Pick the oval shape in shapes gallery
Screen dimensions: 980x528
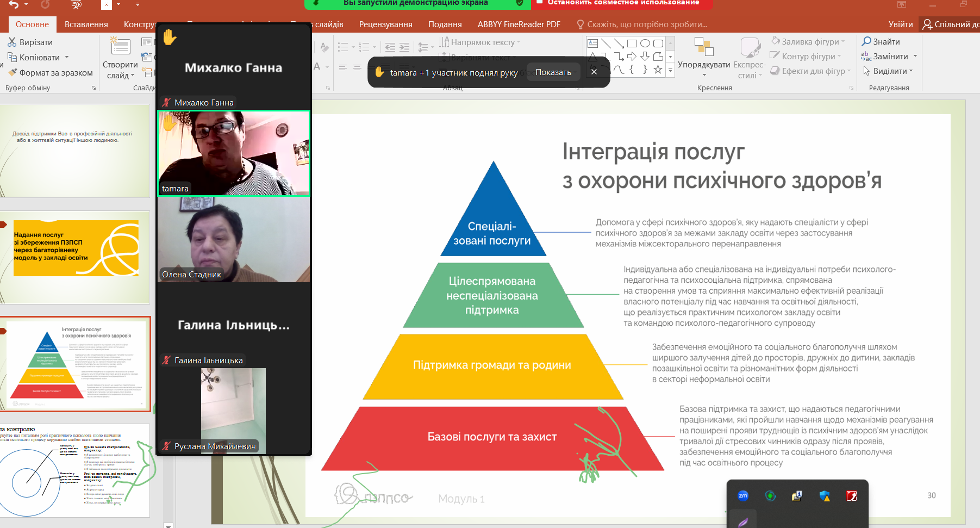645,44
